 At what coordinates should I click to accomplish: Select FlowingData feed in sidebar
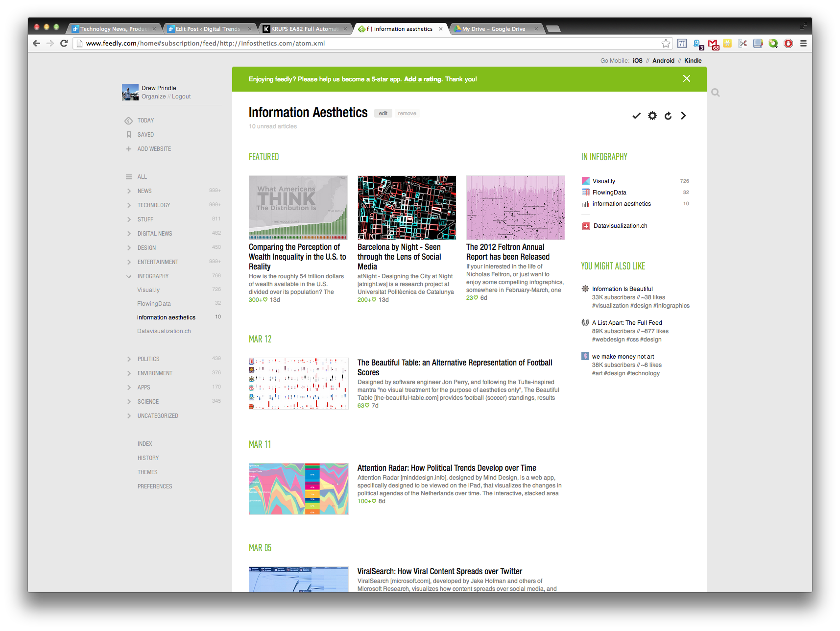154,304
